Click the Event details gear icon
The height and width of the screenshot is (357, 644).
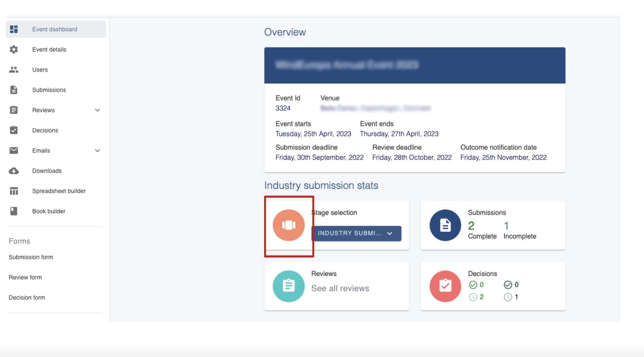[14, 49]
